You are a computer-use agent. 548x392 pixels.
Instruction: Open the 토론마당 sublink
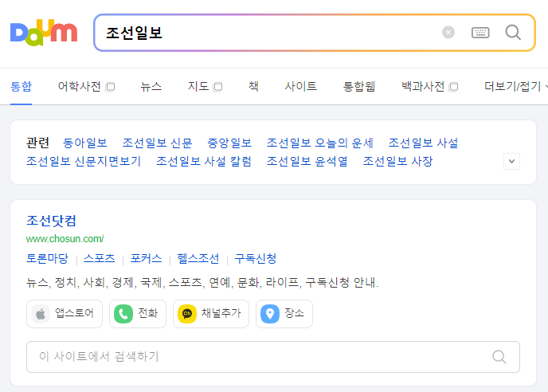coord(47,259)
